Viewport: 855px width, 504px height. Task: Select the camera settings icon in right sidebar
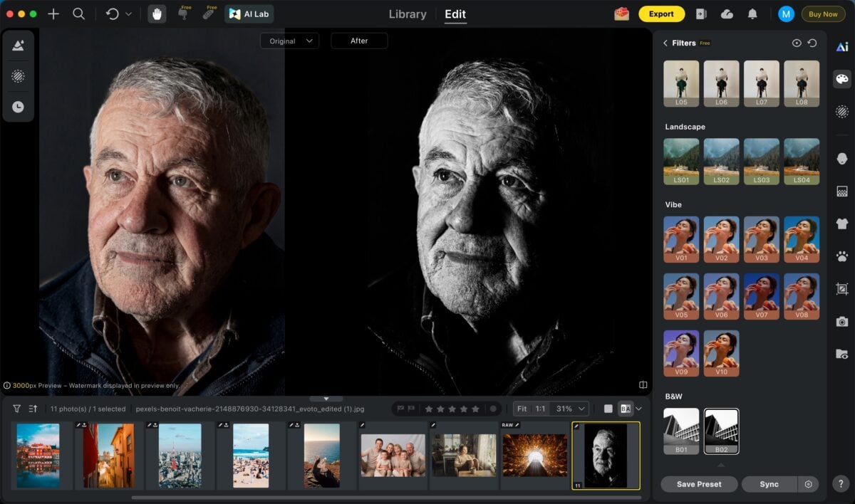[x=841, y=321]
